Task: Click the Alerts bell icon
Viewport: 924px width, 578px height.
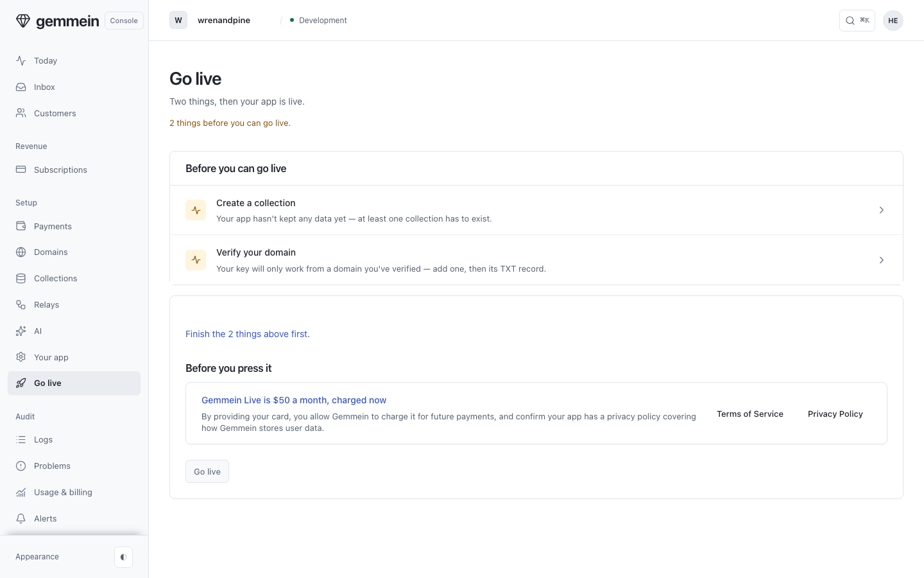Action: [21, 518]
